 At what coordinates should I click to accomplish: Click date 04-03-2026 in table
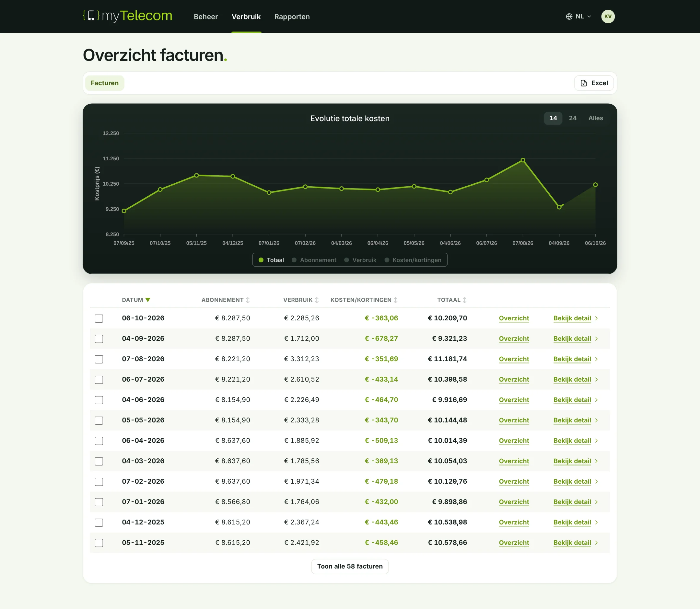(143, 461)
